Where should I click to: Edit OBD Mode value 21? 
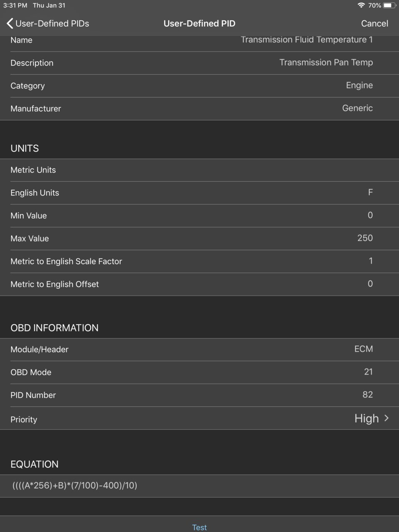pos(368,372)
